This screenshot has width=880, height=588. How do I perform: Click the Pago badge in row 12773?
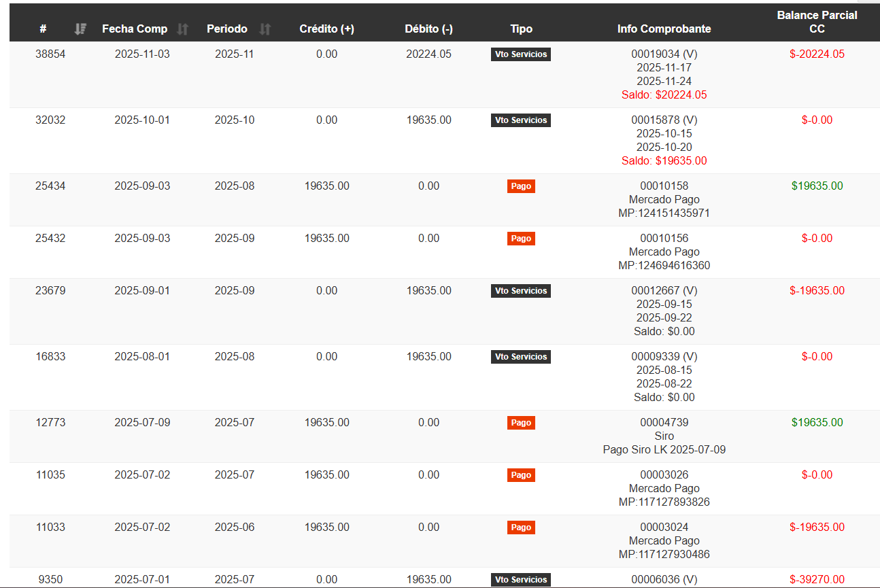click(x=521, y=423)
